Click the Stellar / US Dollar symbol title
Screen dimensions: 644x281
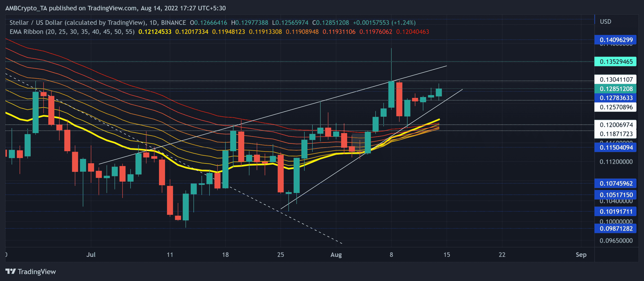click(x=77, y=23)
